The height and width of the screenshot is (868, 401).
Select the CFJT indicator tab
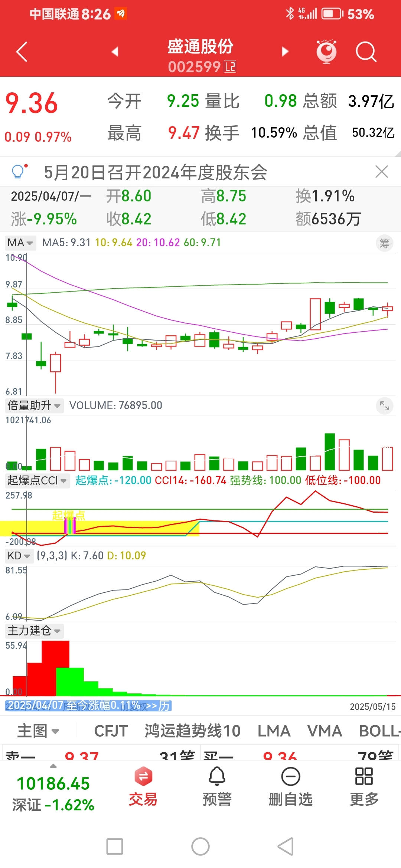[x=111, y=731]
